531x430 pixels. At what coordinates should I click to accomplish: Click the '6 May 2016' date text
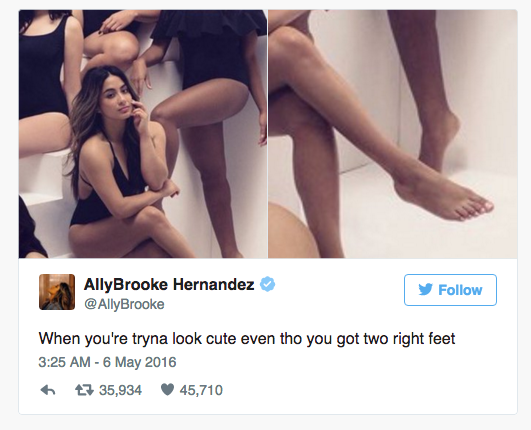[140, 362]
